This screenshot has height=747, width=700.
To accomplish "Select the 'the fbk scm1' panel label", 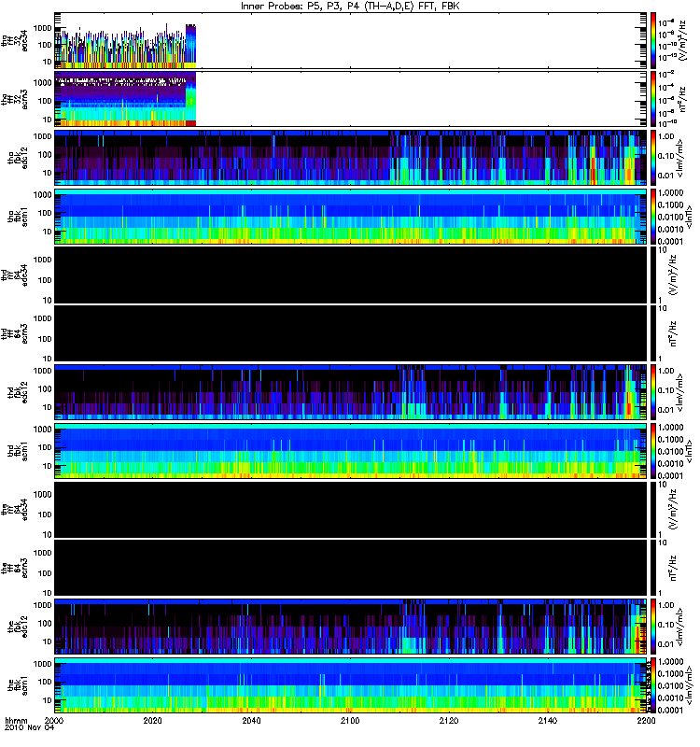I will pos(18,685).
